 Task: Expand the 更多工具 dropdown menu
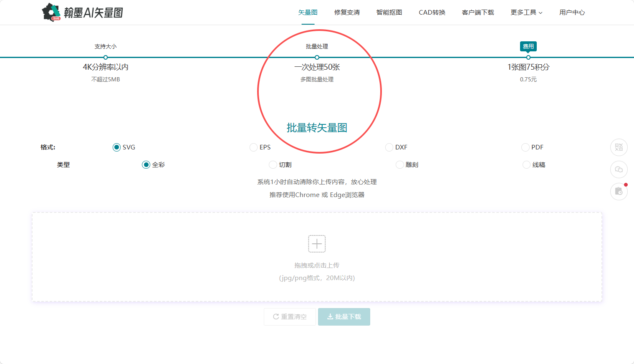click(526, 13)
